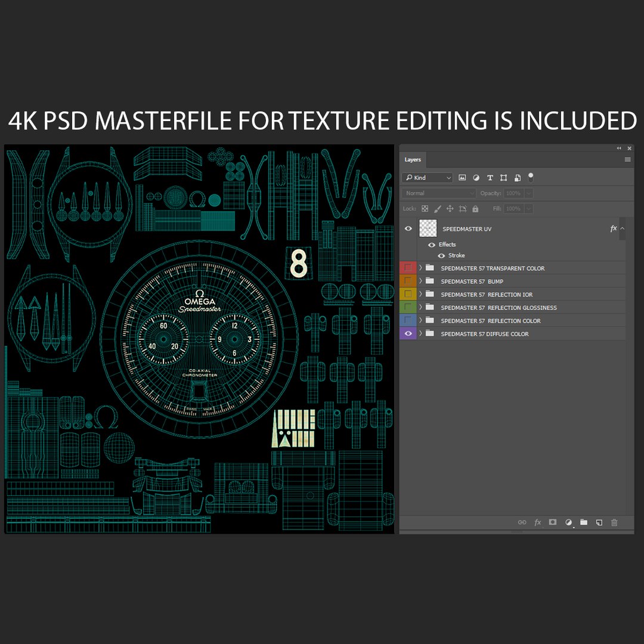Image resolution: width=644 pixels, height=644 pixels.
Task: Click the Fill 100% field
Action: pyautogui.click(x=514, y=209)
